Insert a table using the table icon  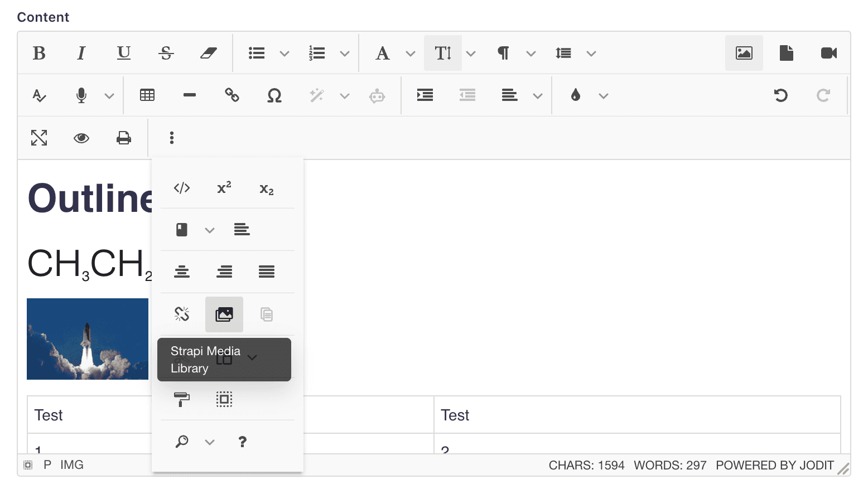(x=147, y=95)
